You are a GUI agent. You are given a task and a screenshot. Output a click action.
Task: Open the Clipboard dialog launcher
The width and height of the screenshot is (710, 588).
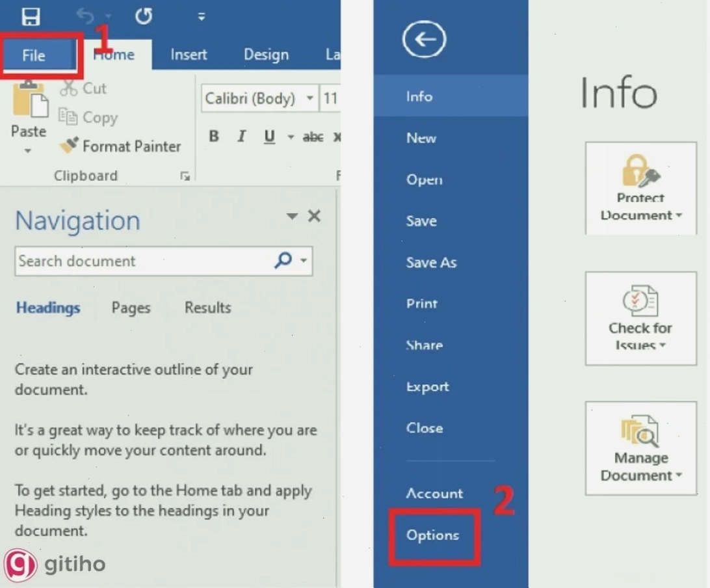[185, 176]
